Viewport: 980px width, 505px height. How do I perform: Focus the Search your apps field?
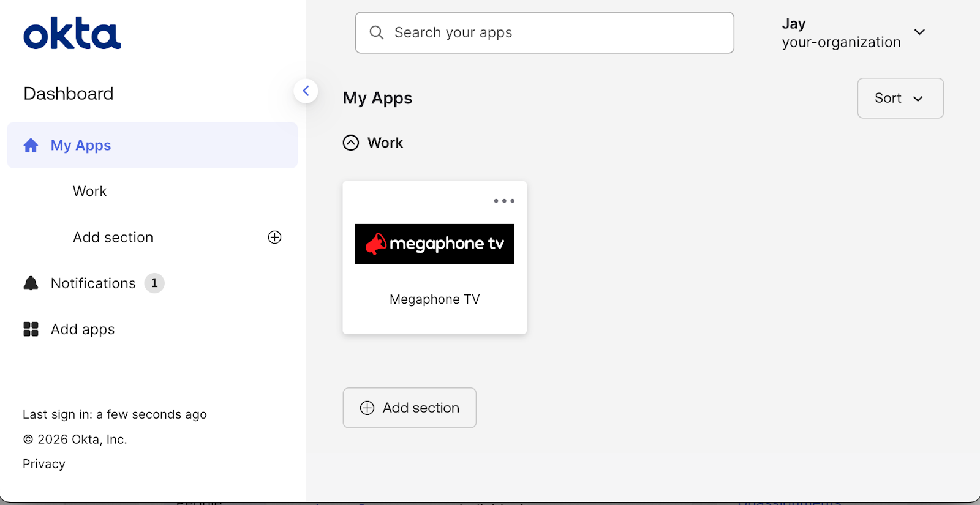[x=545, y=32]
